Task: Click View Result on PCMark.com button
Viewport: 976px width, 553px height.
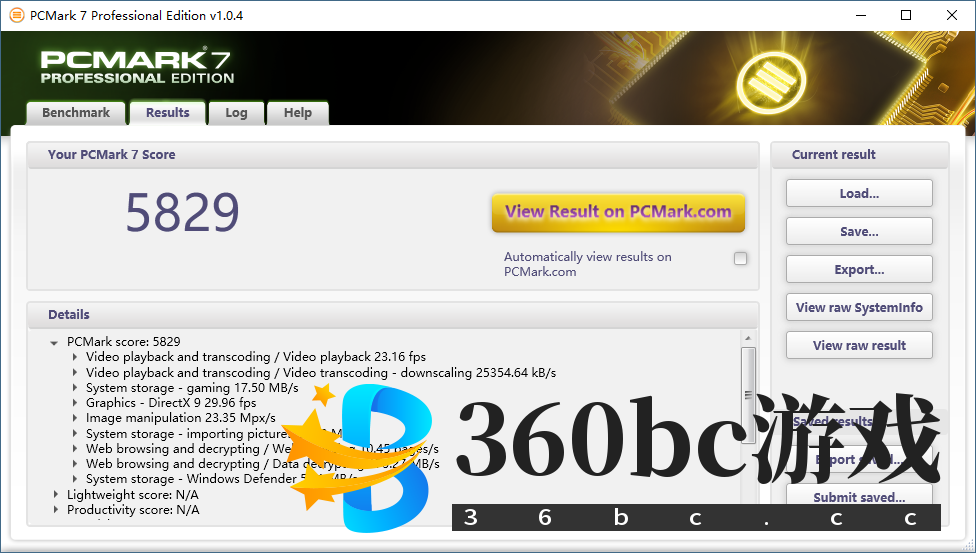Action: click(x=618, y=212)
